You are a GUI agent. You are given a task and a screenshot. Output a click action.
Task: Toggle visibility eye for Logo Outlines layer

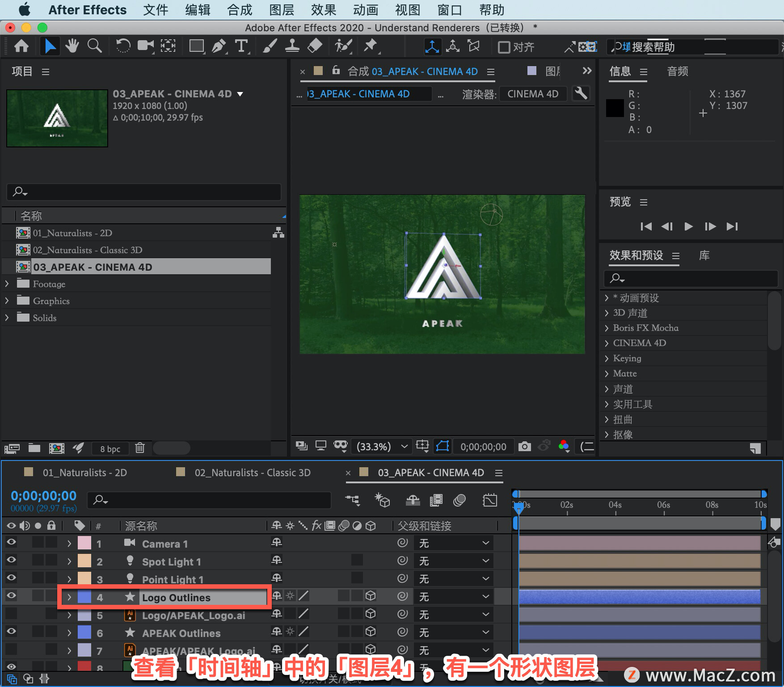point(11,595)
